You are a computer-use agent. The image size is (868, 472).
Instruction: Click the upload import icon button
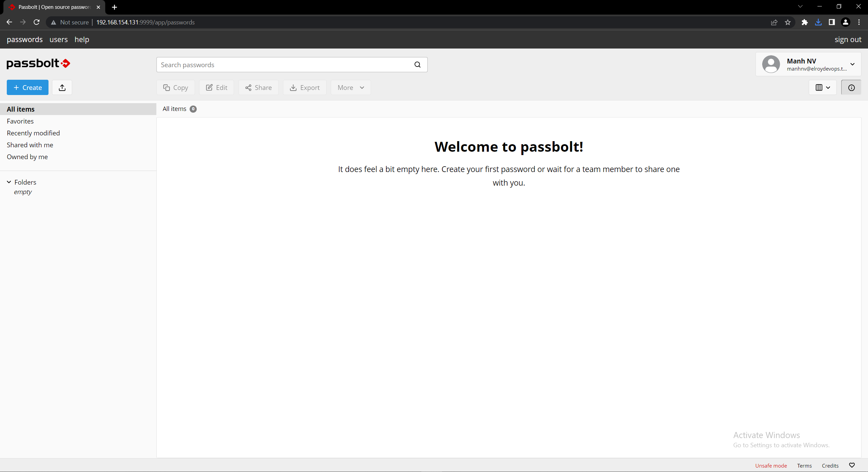point(62,88)
